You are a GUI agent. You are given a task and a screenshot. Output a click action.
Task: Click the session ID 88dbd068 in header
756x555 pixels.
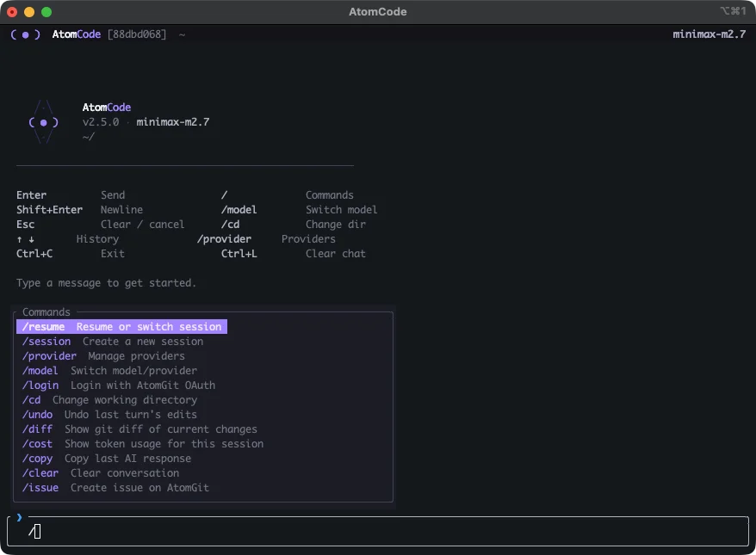click(136, 34)
